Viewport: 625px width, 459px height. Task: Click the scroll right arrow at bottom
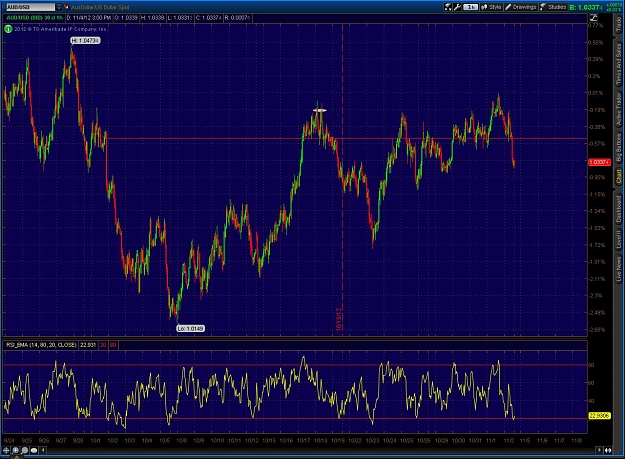599,450
